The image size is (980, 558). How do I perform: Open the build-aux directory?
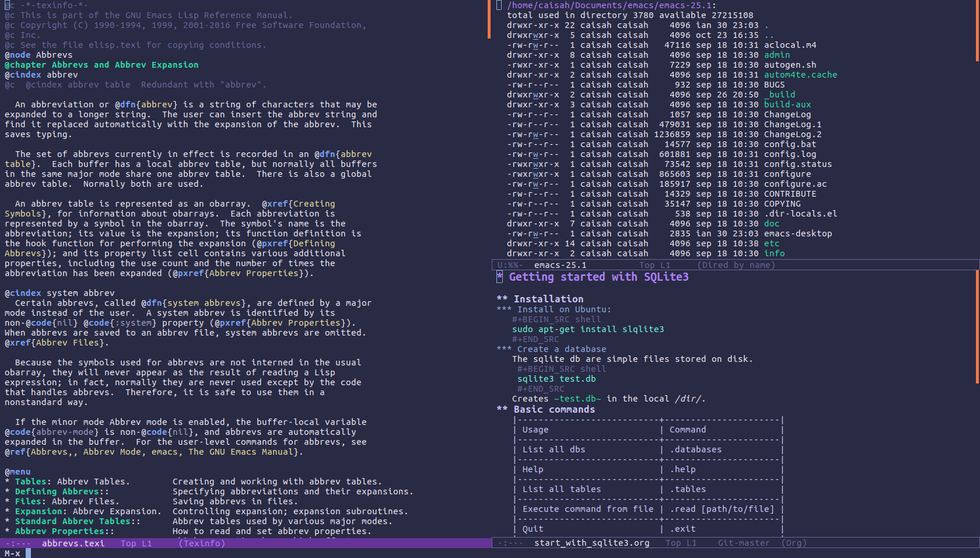point(787,104)
